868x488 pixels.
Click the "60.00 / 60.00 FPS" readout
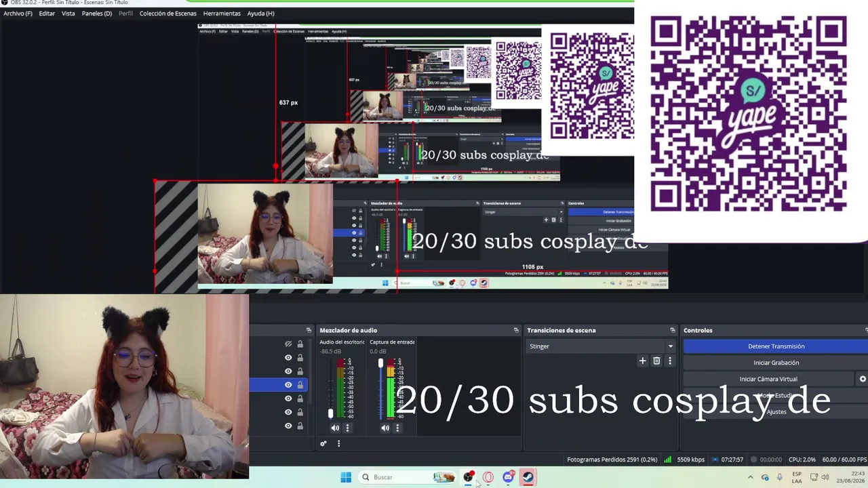844,460
